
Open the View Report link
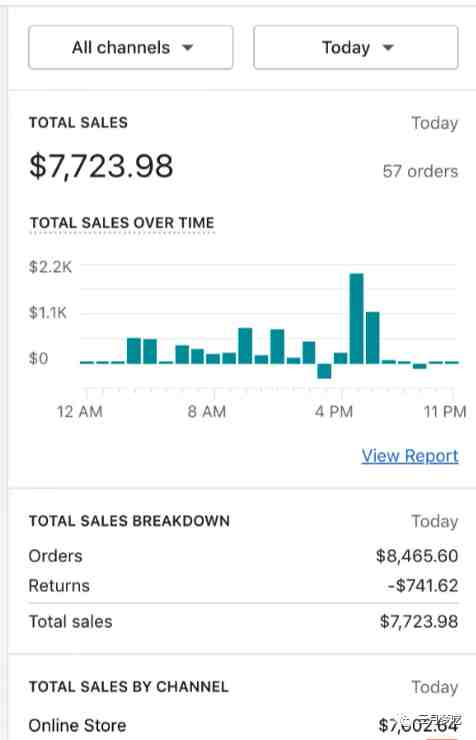410,455
